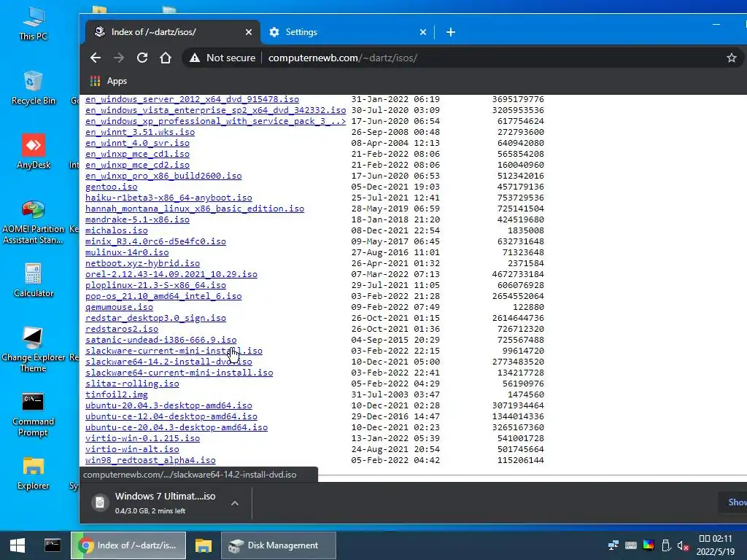The height and width of the screenshot is (560, 747).
Task: Download en_winxp_mce_cd2.iso
Action: click(137, 165)
